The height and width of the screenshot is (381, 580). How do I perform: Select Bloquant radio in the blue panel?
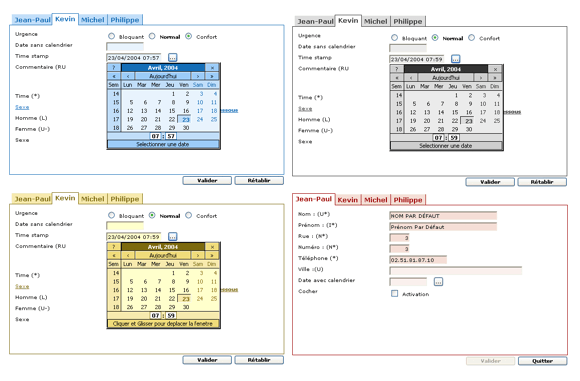tap(111, 36)
